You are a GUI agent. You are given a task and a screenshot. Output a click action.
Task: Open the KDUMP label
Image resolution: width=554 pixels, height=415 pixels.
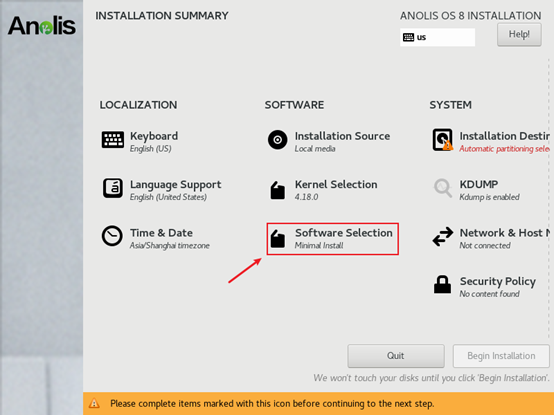(479, 184)
